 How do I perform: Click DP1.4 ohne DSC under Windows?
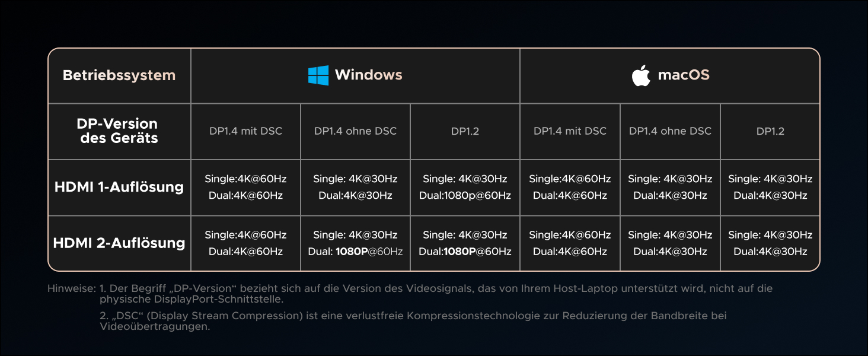click(x=355, y=131)
